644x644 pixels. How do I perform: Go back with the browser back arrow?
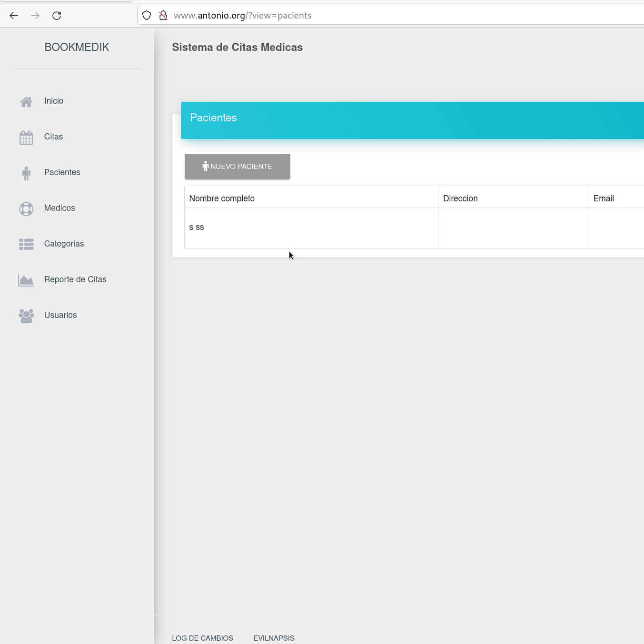click(14, 16)
